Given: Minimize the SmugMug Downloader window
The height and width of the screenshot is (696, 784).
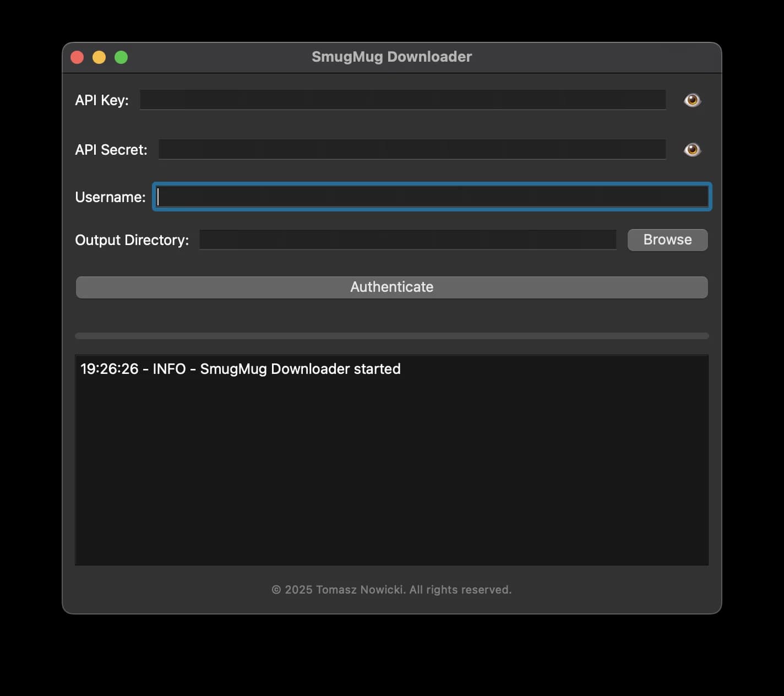Looking at the screenshot, I should pos(99,57).
